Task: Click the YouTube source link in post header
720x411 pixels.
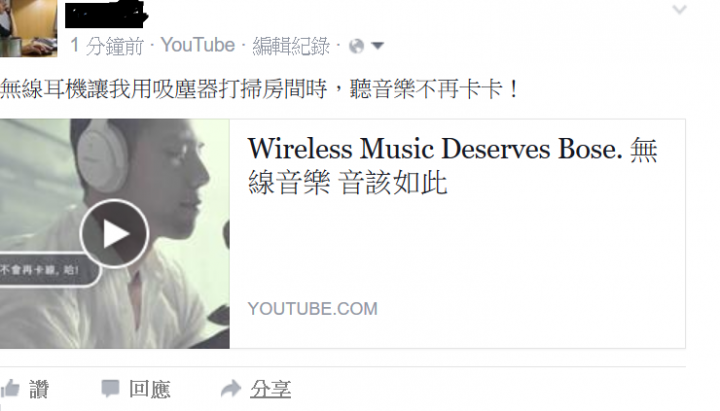Action: pos(197,45)
